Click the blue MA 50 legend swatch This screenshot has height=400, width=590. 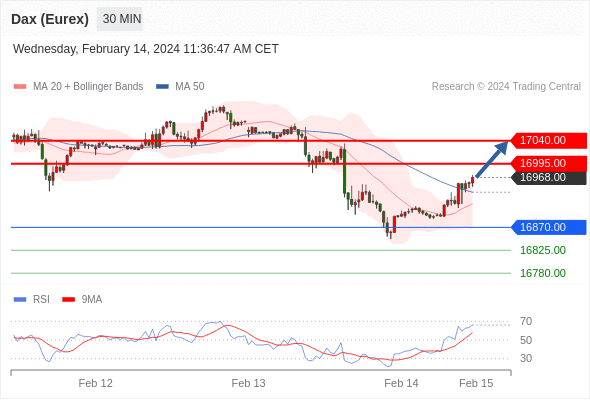point(162,87)
